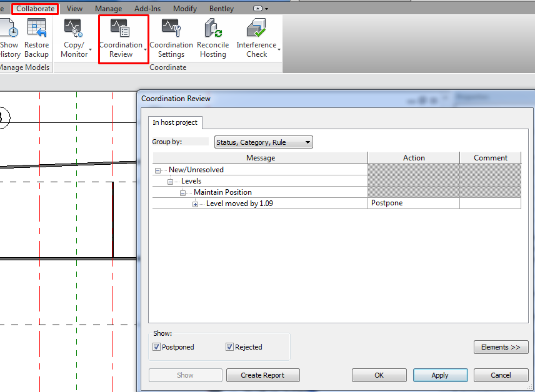The width and height of the screenshot is (535, 392).
Task: Select the Reconcile Hosting tool
Action: click(213, 39)
